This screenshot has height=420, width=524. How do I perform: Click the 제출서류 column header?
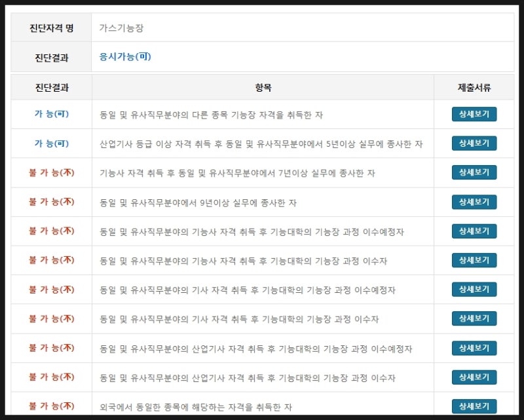[474, 88]
